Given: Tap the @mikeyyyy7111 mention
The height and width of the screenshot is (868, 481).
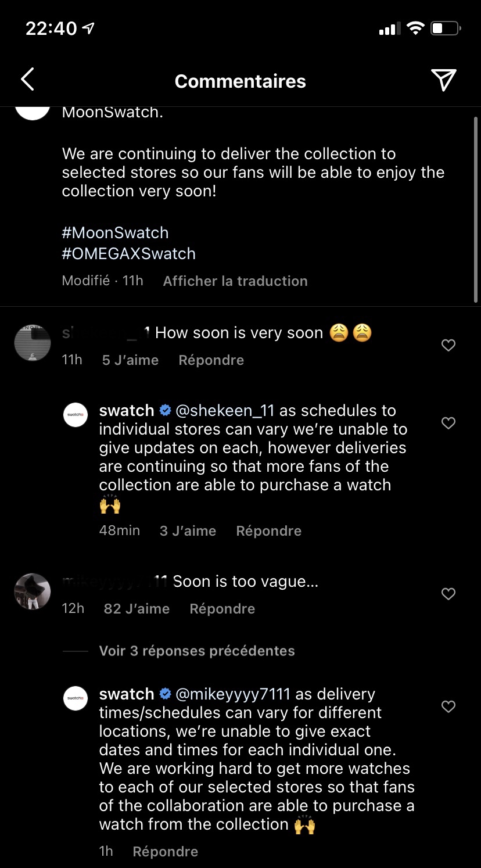Looking at the screenshot, I should 232,694.
